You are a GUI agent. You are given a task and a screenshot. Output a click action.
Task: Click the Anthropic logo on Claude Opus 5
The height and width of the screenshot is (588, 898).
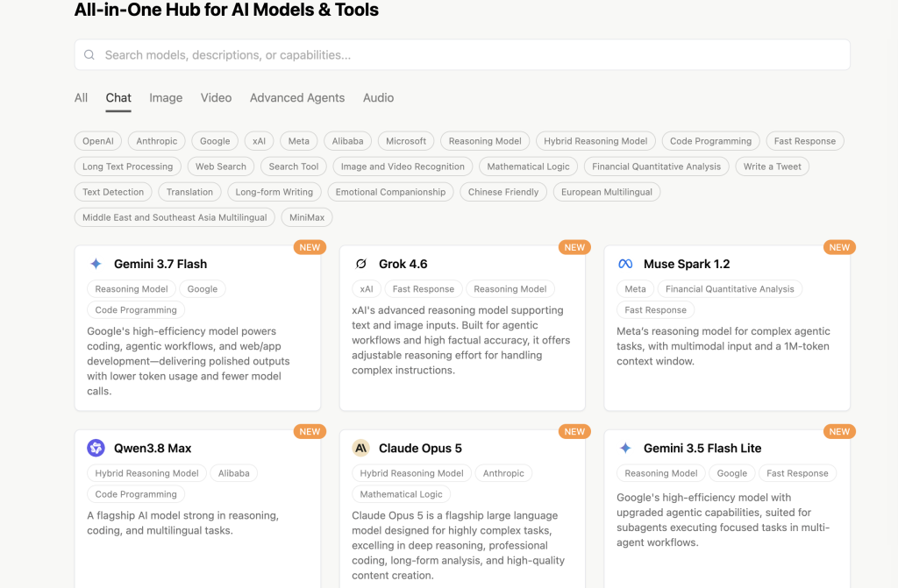[360, 448]
